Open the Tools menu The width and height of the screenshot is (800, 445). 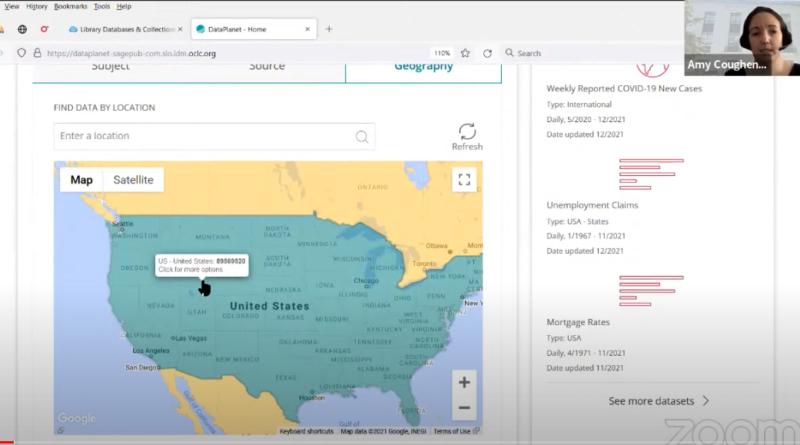click(x=102, y=6)
